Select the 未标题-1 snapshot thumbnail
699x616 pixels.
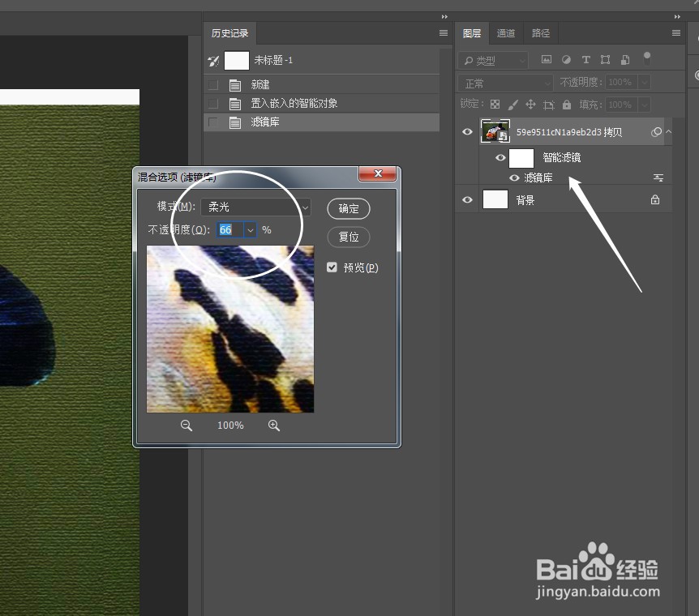[236, 61]
